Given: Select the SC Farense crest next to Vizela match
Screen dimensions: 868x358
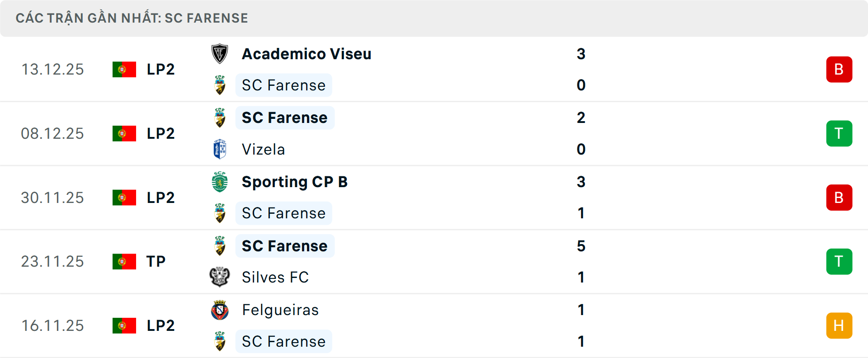Looking at the screenshot, I should pos(220,117).
